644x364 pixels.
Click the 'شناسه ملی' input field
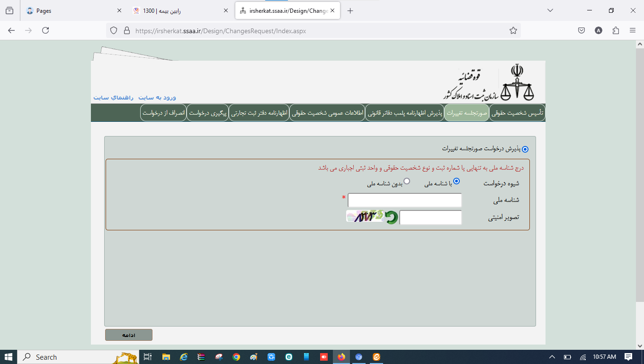pyautogui.click(x=404, y=200)
